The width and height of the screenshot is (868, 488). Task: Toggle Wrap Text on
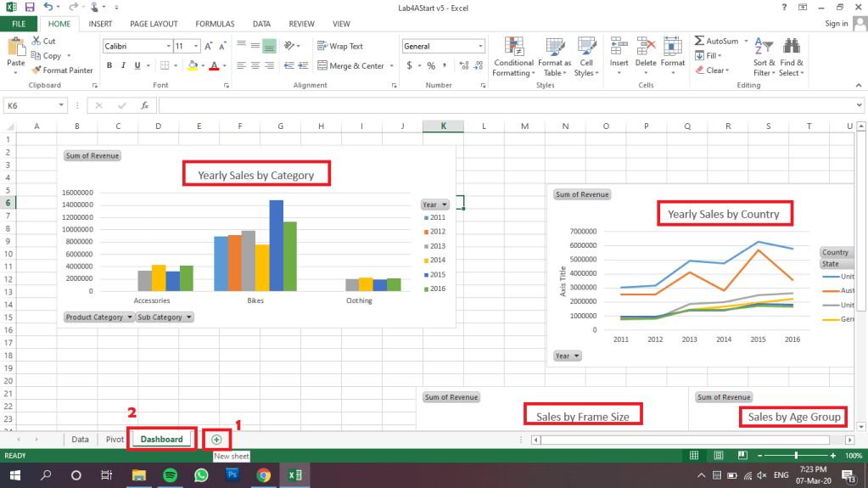click(339, 46)
